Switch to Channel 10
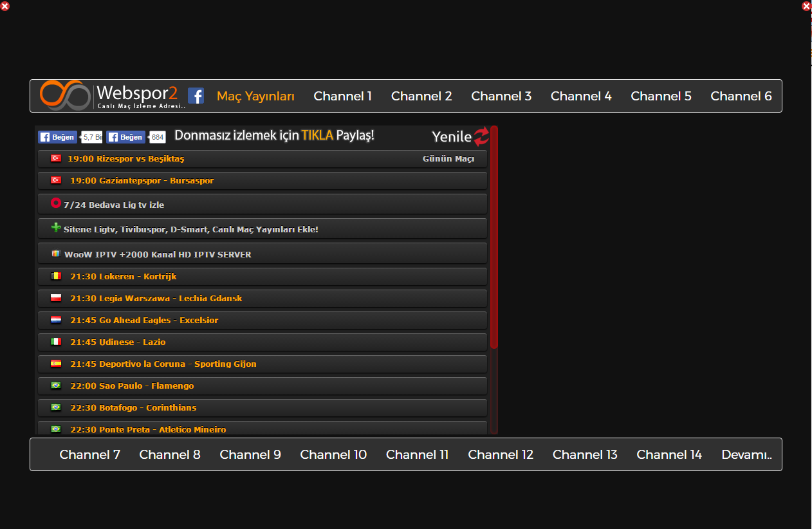 333,454
